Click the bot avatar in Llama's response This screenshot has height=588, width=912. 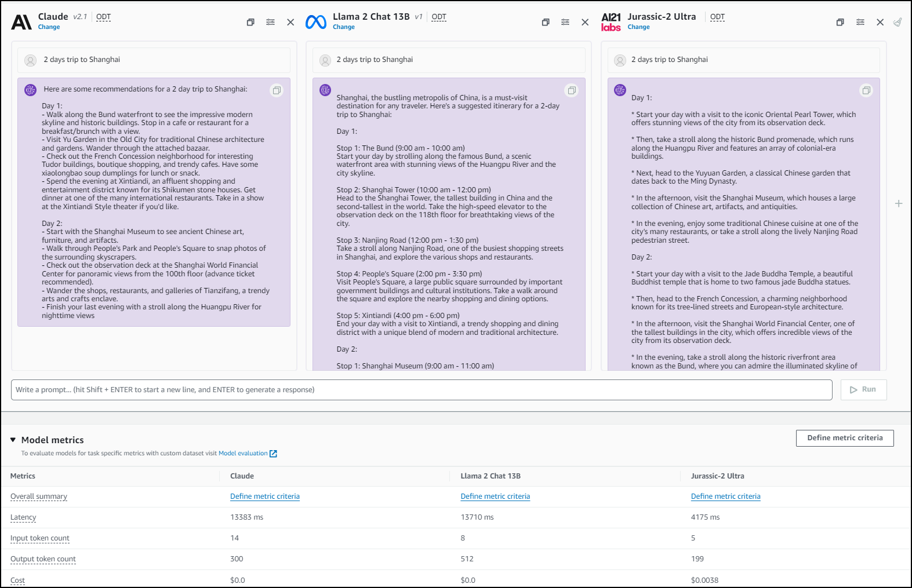(x=325, y=90)
